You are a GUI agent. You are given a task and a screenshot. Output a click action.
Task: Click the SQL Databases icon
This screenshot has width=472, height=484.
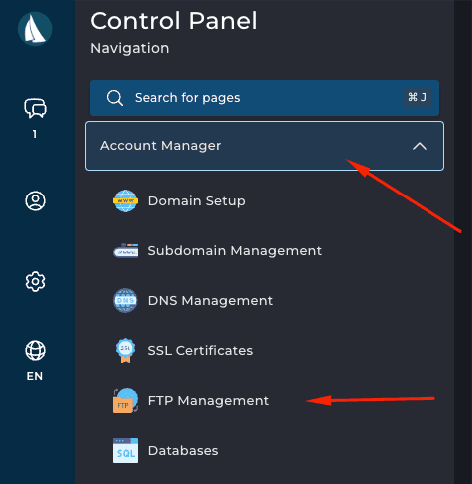pos(125,451)
